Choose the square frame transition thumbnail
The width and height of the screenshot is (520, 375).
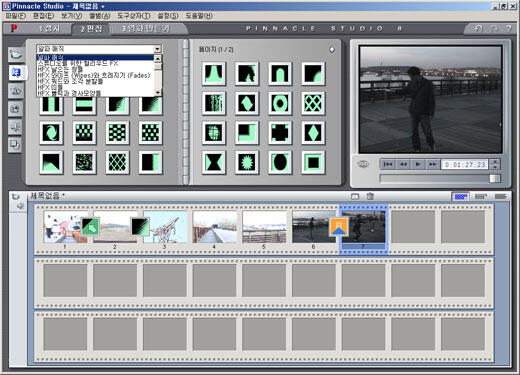pyautogui.click(x=313, y=162)
